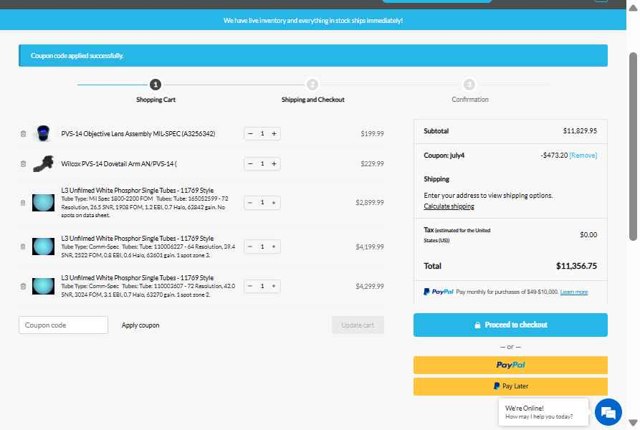
Task: Click Proceed to checkout button
Action: tap(510, 325)
